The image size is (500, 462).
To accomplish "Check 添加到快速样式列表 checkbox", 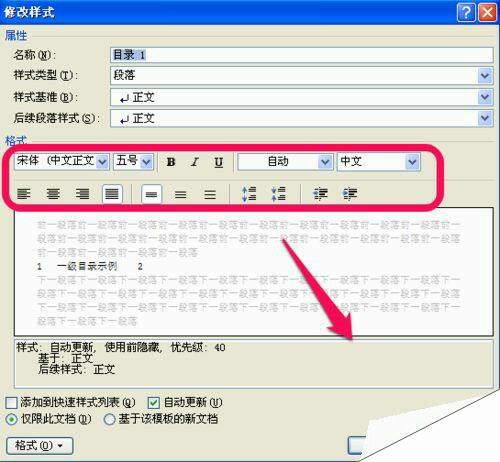I will click(11, 403).
